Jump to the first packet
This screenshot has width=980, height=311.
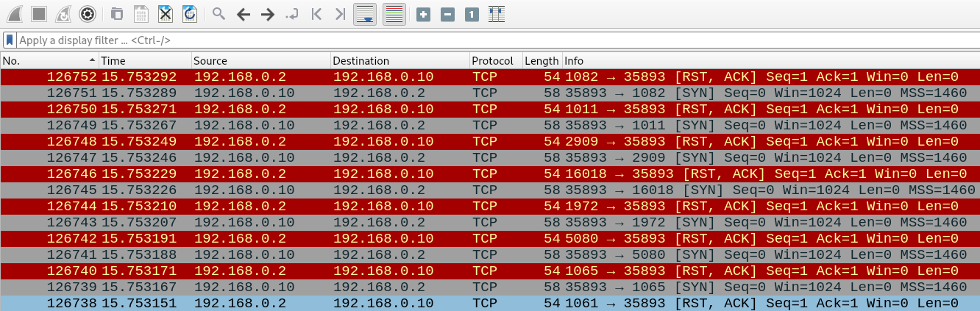click(x=316, y=14)
